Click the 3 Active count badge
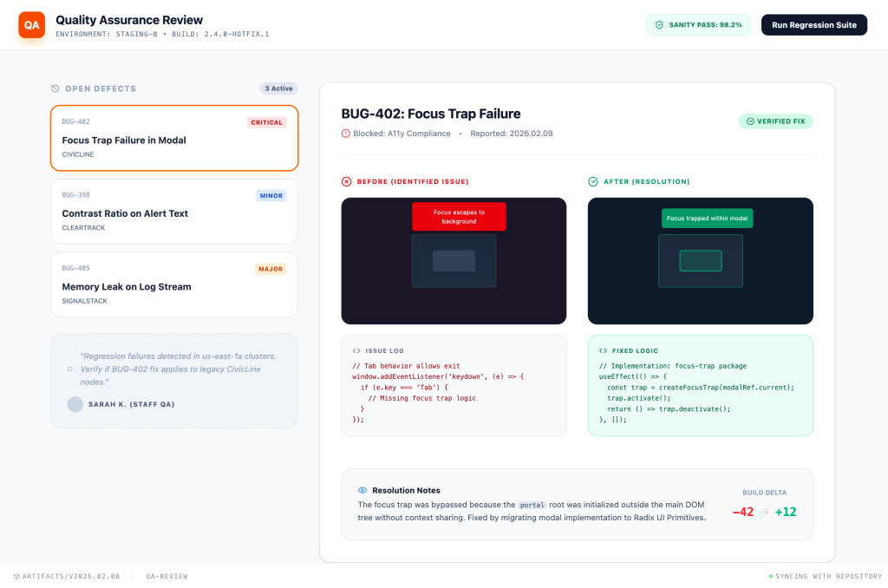Viewport: 888px width, 588px height. point(278,88)
